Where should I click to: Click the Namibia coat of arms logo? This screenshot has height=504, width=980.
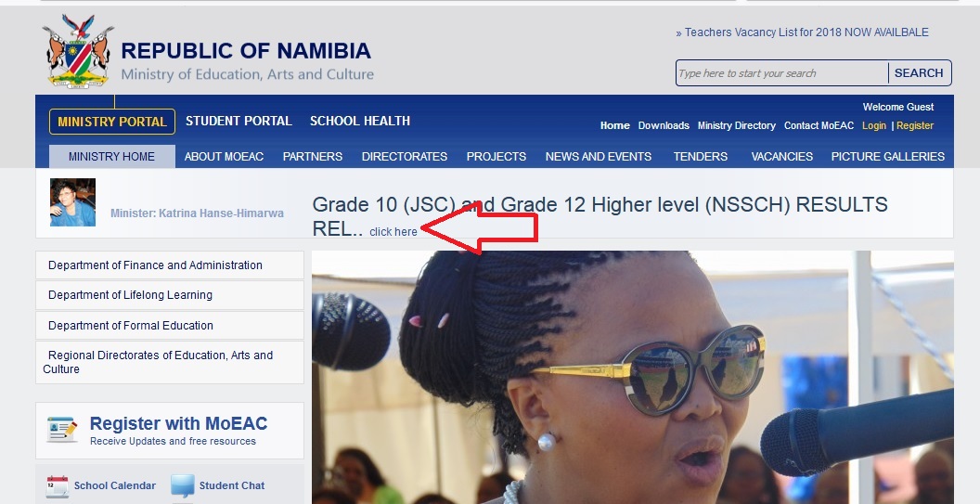78,52
